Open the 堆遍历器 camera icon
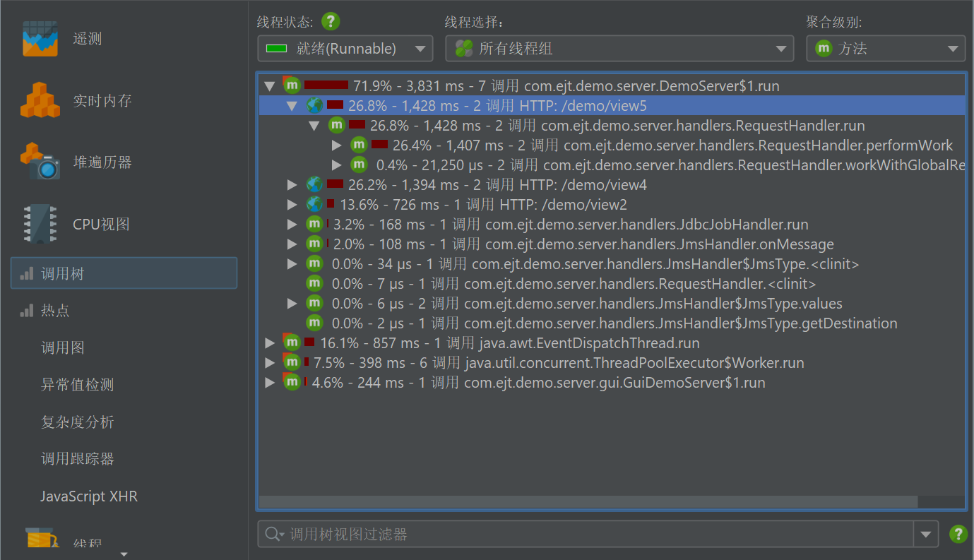Screen dimensions: 974x560 click(40, 162)
